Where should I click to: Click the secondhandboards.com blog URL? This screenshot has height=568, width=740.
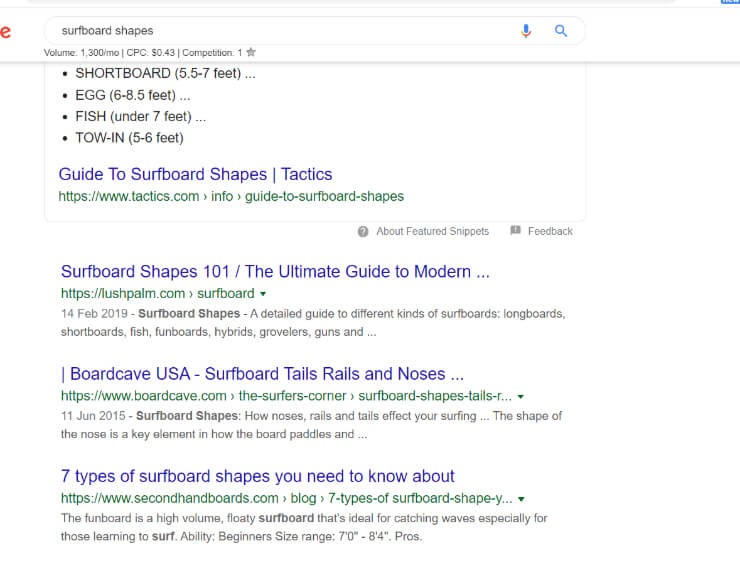(x=286, y=498)
